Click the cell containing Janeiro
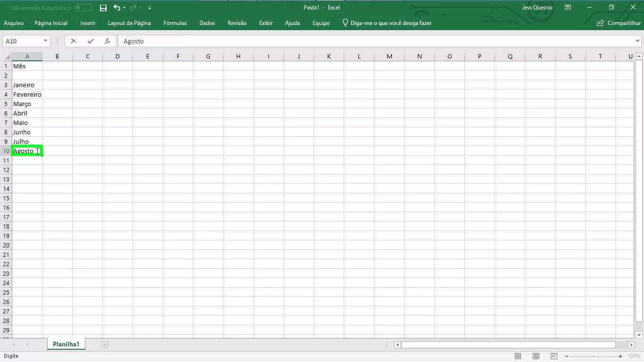644x362 pixels. point(27,85)
